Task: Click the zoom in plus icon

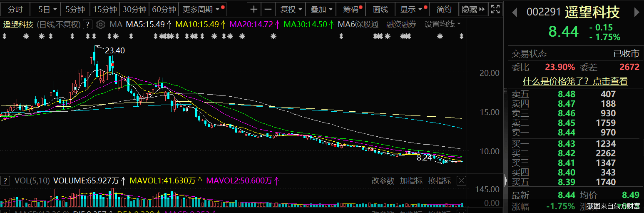Action: (x=254, y=9)
